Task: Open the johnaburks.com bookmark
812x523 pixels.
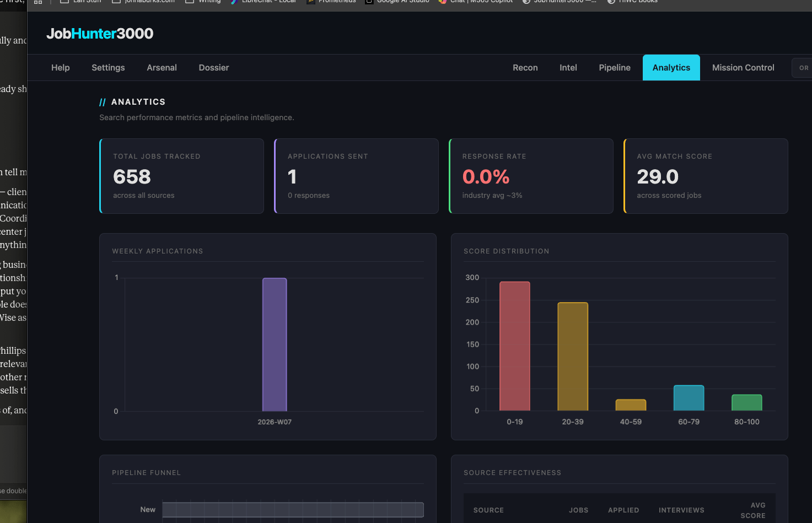Action: [x=143, y=2]
